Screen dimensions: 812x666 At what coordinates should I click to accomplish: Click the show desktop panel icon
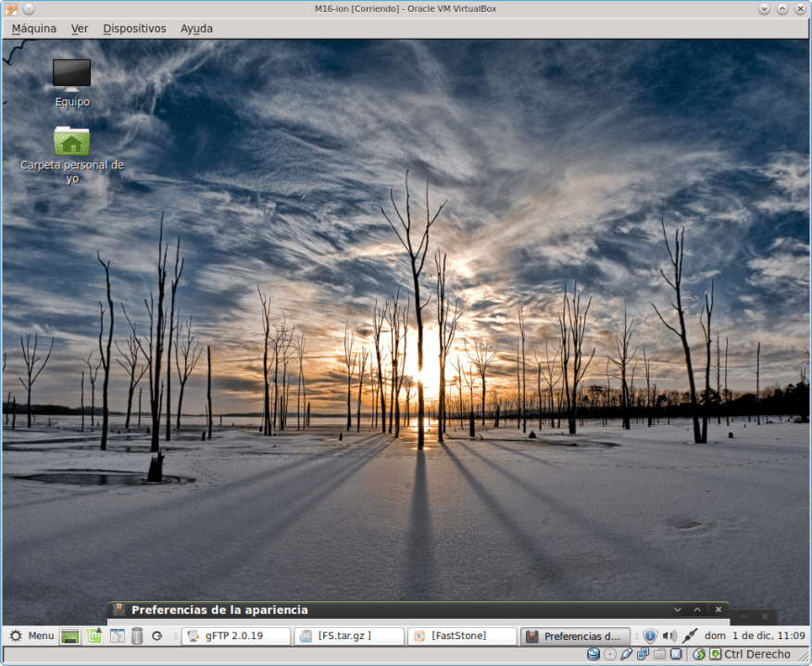(70, 636)
